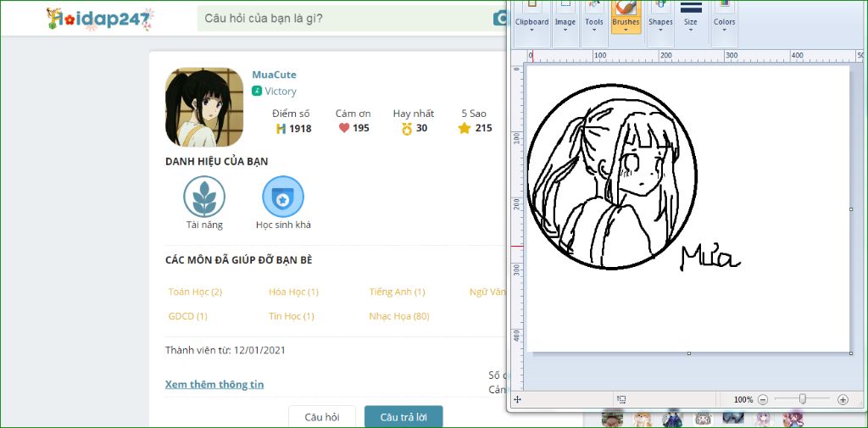Click the 'Thành viên từ: 12/01/2021' text
The height and width of the screenshot is (428, 868).
[x=225, y=350]
